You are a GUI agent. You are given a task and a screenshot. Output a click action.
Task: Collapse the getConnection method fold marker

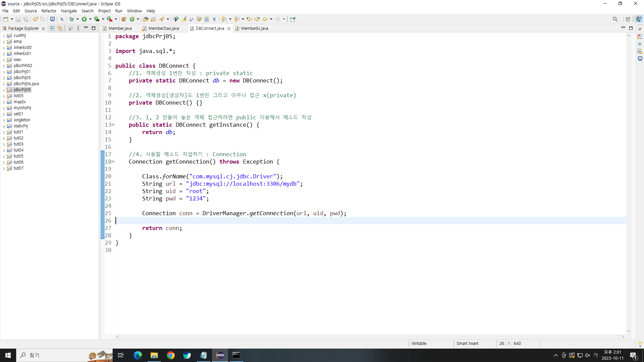tap(113, 162)
